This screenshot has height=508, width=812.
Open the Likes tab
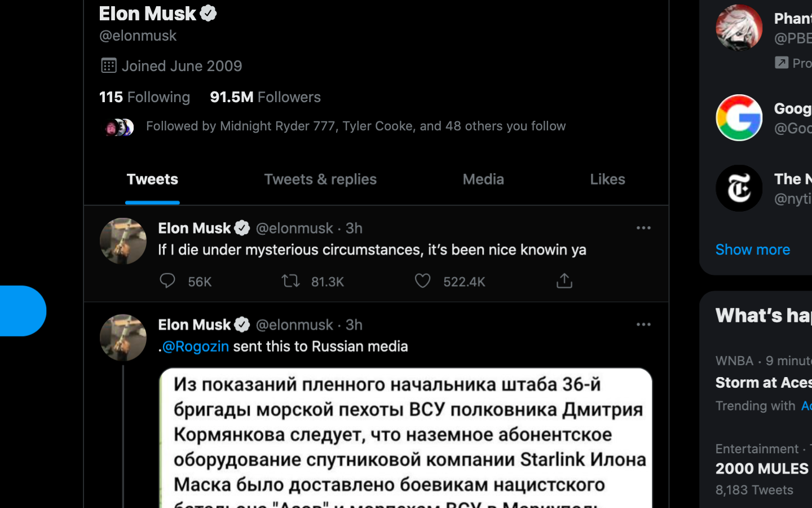point(607,179)
